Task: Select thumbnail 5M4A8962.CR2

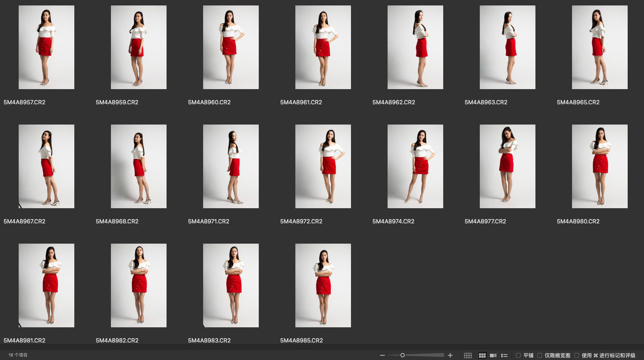Action: click(415, 47)
